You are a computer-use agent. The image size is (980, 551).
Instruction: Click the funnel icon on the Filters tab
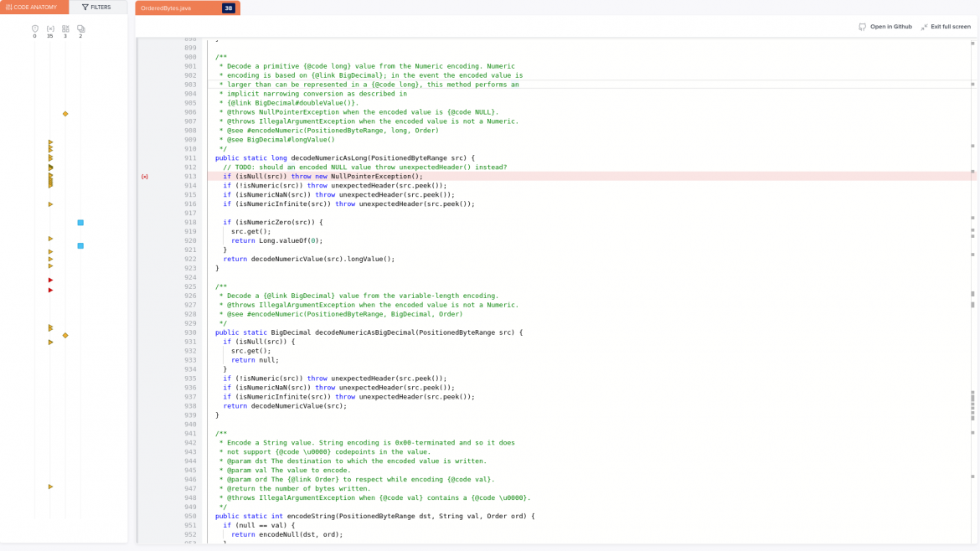tap(85, 7)
